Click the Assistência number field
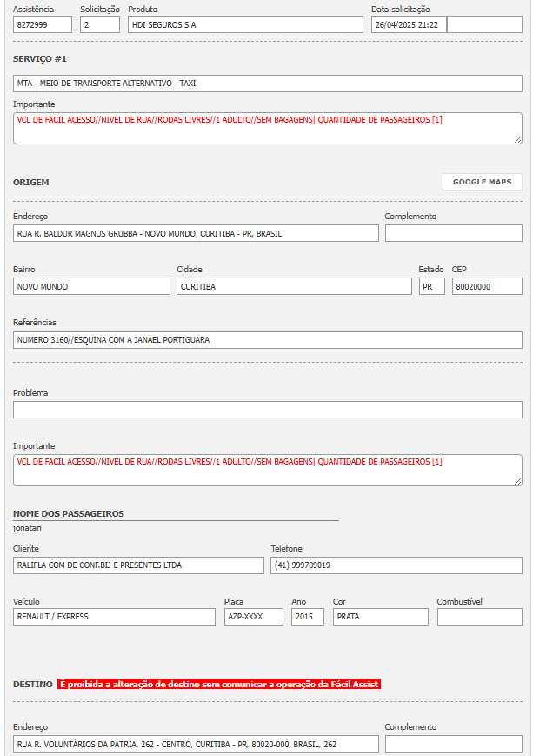Screen dimensions: 533x756 pyautogui.click(x=43, y=24)
